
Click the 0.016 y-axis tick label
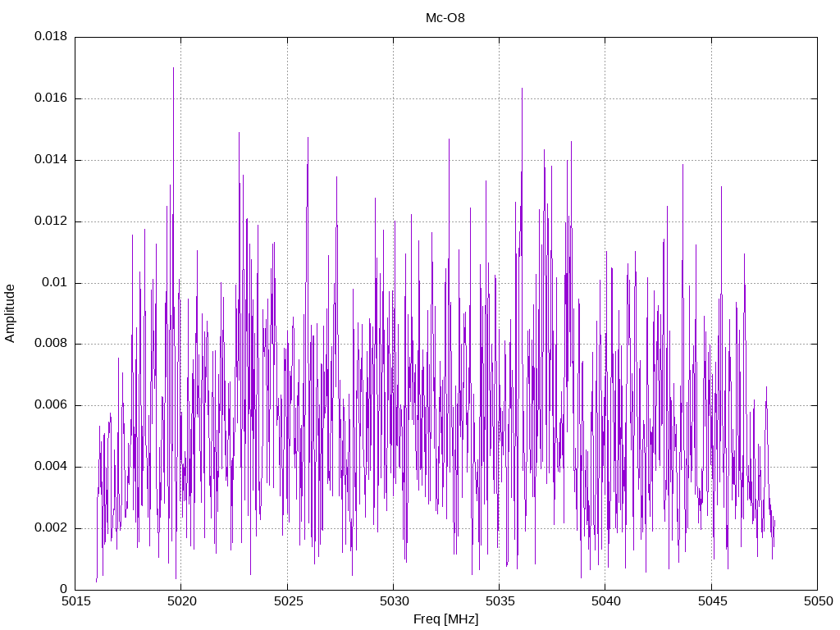[51, 98]
